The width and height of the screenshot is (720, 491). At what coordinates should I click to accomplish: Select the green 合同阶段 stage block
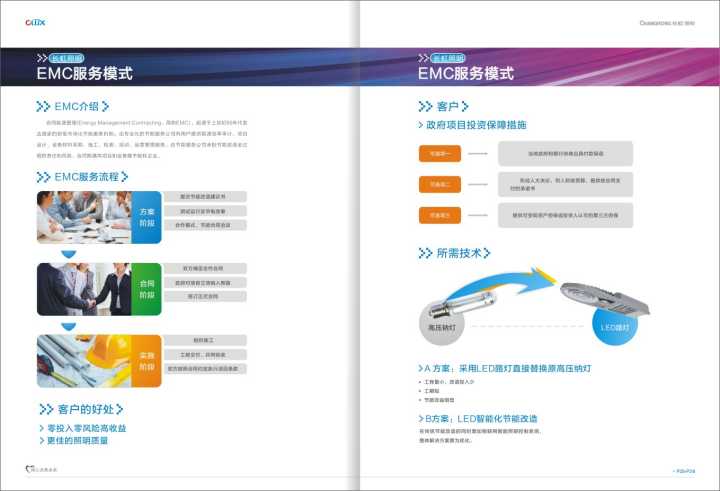(146, 289)
